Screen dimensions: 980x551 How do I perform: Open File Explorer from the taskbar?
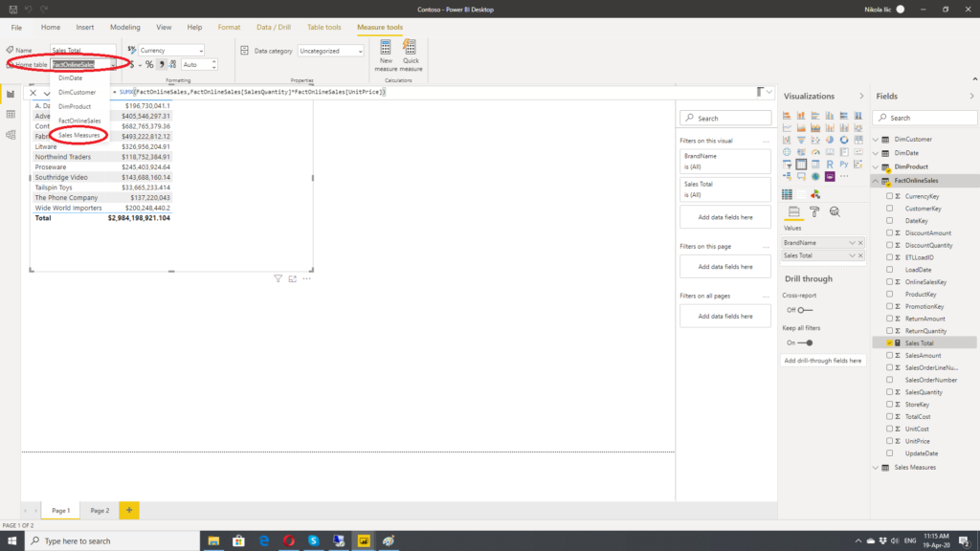pyautogui.click(x=213, y=541)
